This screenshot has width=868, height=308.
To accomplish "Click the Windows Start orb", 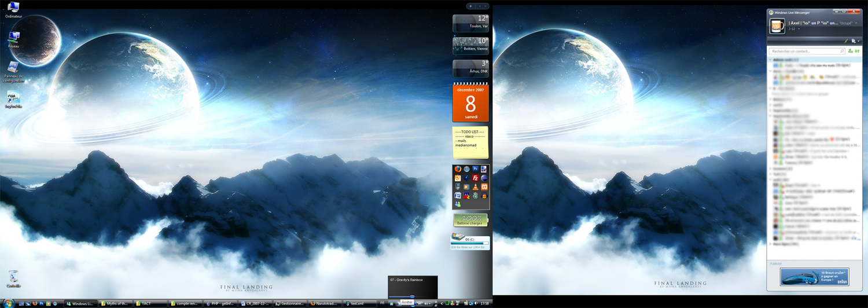I will pos(8,303).
